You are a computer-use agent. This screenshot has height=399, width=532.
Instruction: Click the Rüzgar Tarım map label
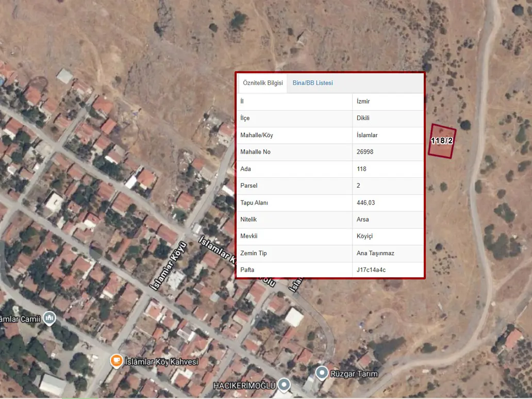[354, 374]
